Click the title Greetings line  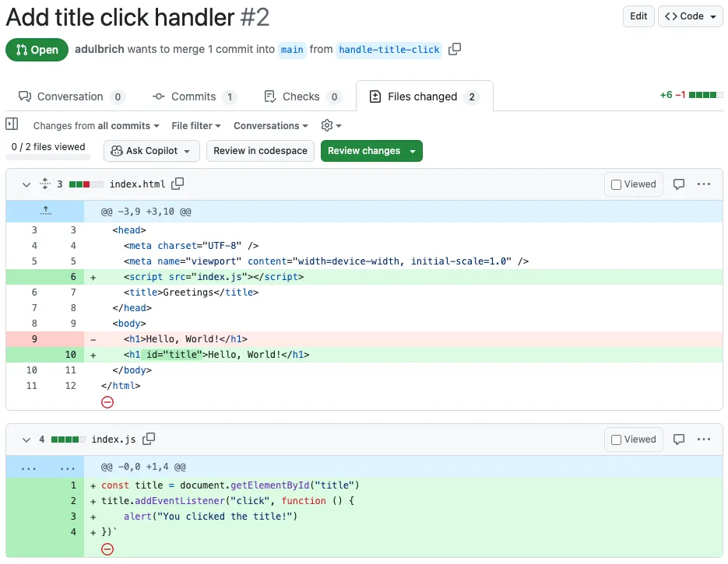point(364,293)
